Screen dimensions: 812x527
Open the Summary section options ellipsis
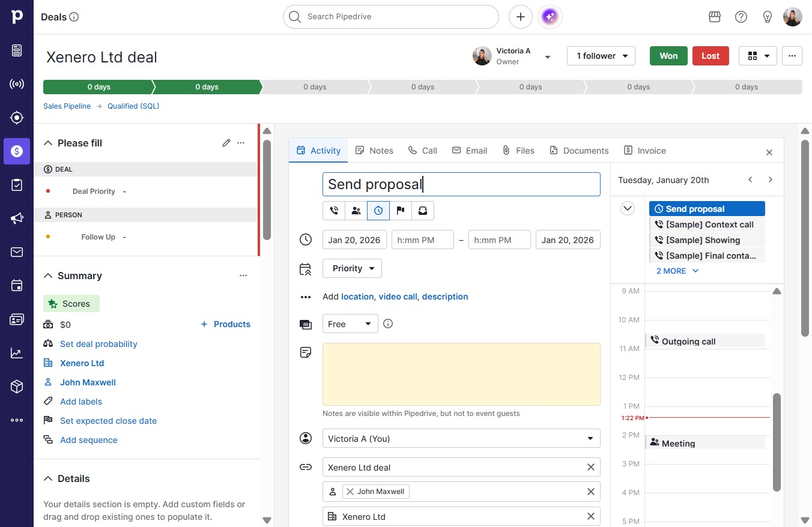(x=243, y=276)
